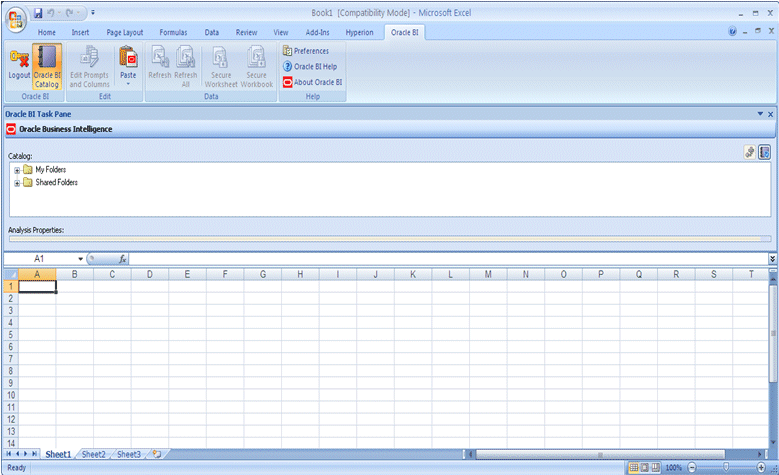Screen dimensions: 779x475
Task: Open the Name Box dropdown arrow
Action: [x=80, y=259]
